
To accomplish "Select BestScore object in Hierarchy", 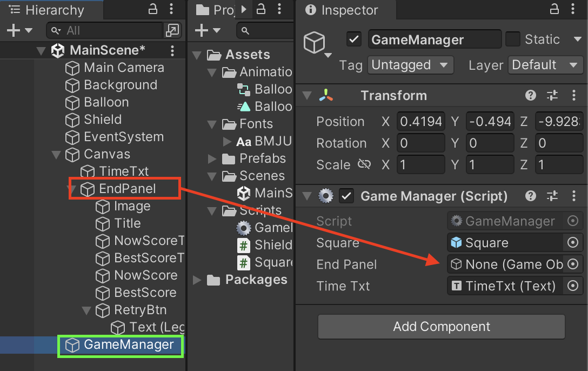I will tap(136, 293).
